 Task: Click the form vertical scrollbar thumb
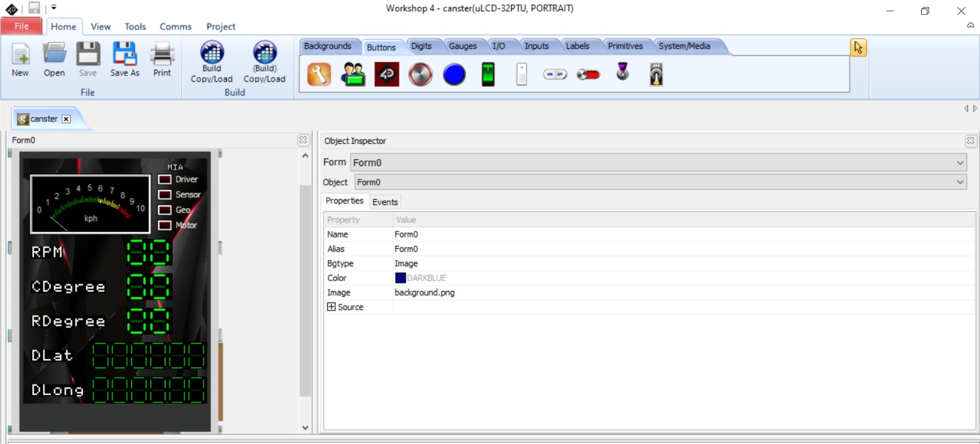coord(305,290)
